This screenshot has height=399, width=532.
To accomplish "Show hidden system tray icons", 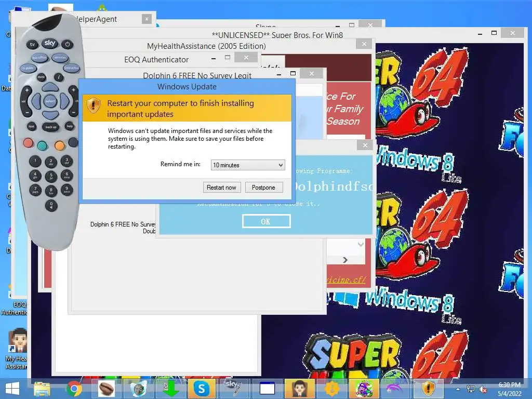I will click(x=458, y=389).
